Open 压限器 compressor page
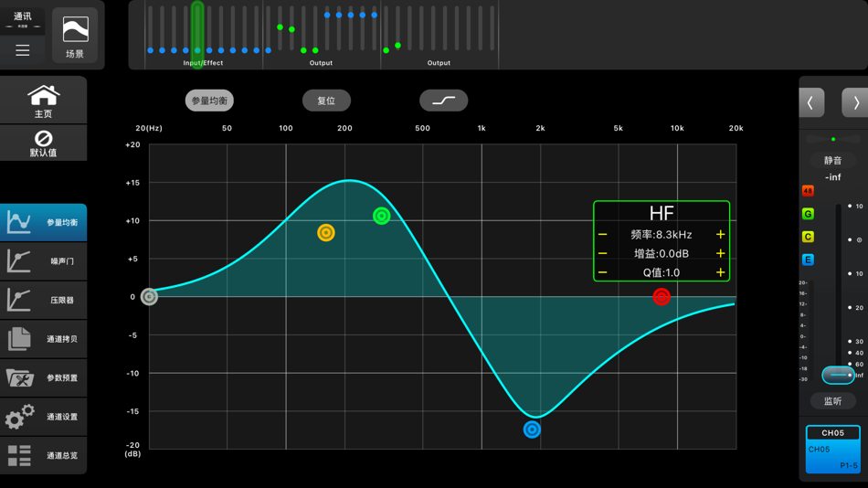 tap(43, 300)
